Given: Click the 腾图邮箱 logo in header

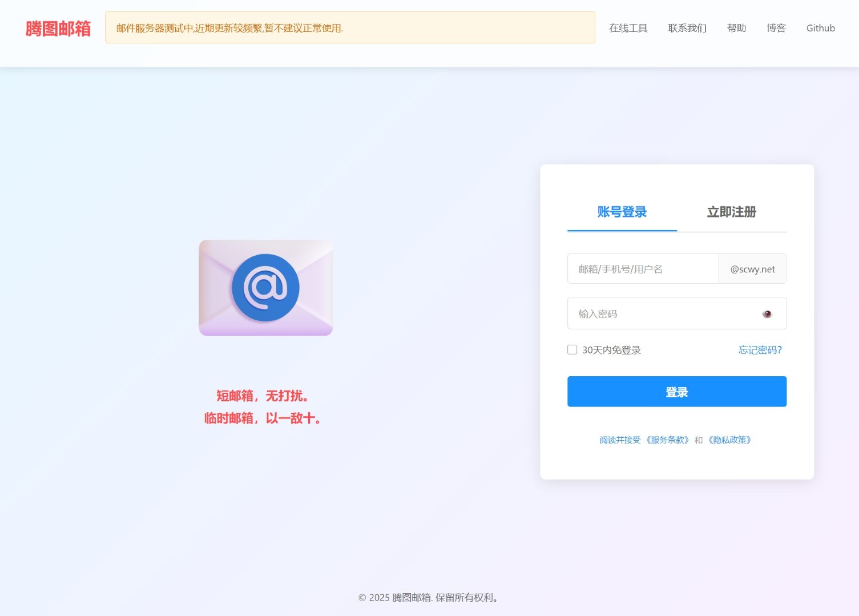Looking at the screenshot, I should click(x=58, y=28).
